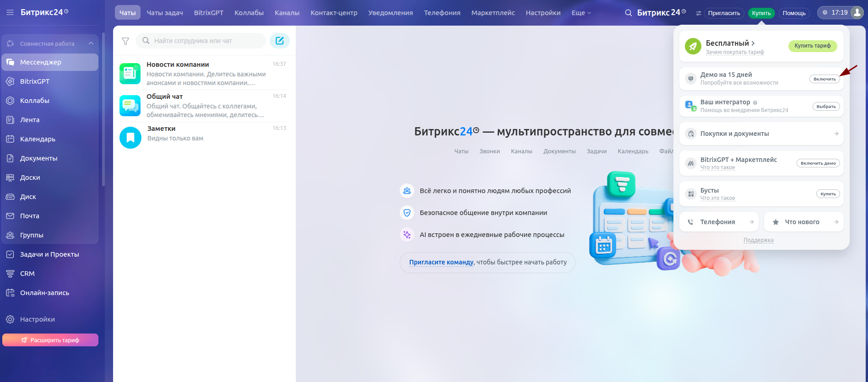Open the BitrixGPT top tab
The height and width of the screenshot is (382, 868).
click(209, 13)
